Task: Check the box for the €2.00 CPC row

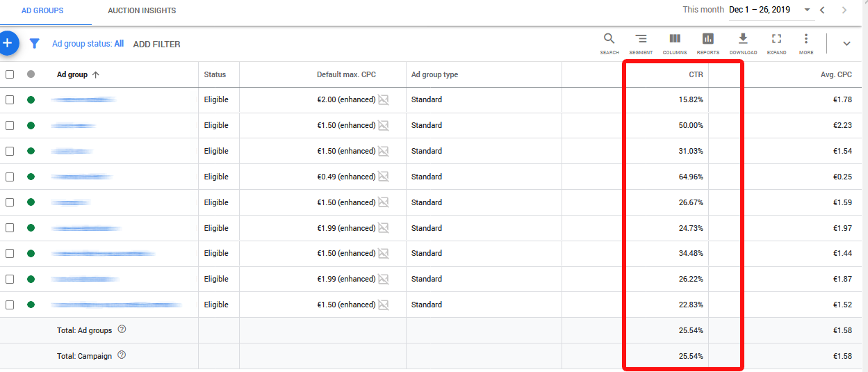Action: click(x=10, y=100)
